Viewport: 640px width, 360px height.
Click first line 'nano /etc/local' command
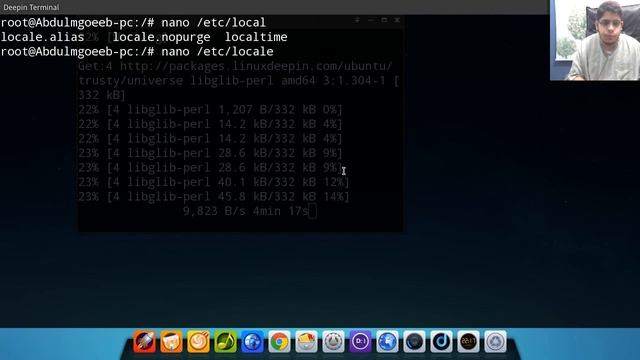(x=213, y=22)
